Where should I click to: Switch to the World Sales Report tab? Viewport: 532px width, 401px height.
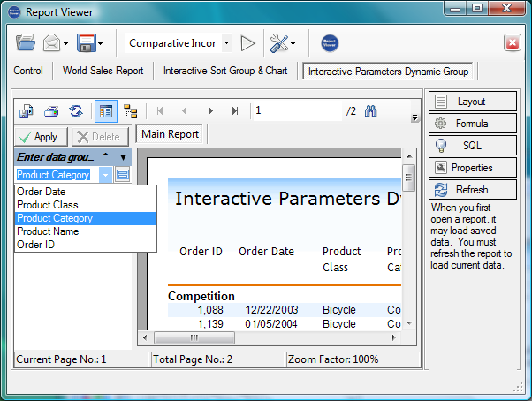coord(103,71)
